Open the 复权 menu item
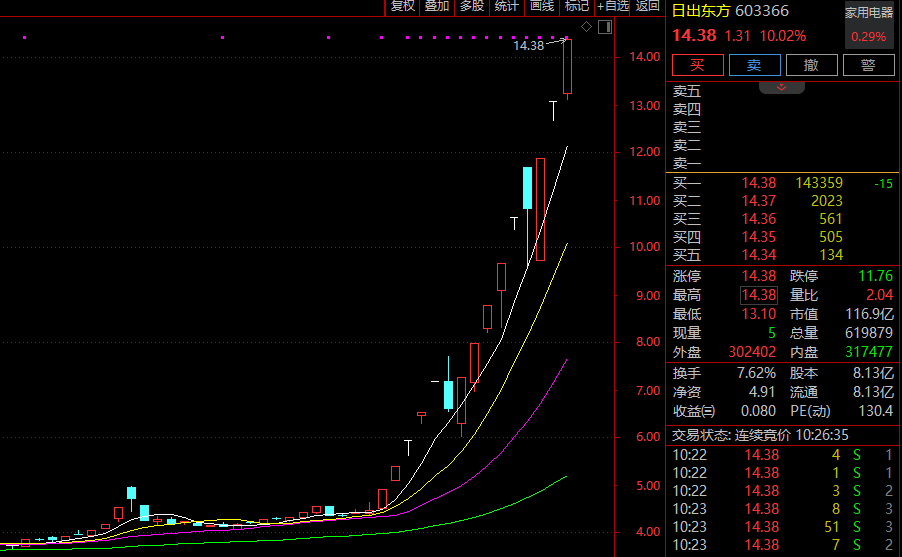 point(402,7)
